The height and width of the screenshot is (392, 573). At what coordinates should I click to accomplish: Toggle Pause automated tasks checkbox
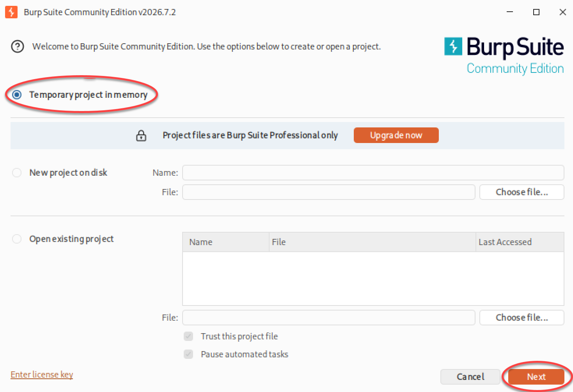tap(188, 354)
